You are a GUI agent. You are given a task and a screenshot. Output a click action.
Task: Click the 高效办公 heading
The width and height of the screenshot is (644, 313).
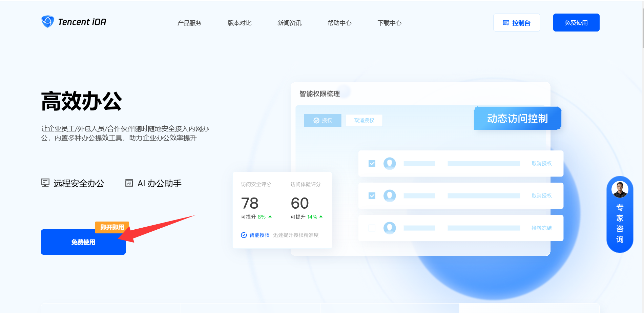pos(81,101)
